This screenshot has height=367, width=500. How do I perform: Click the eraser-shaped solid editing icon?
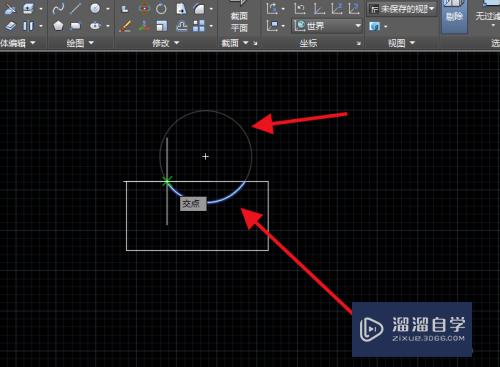10,26
